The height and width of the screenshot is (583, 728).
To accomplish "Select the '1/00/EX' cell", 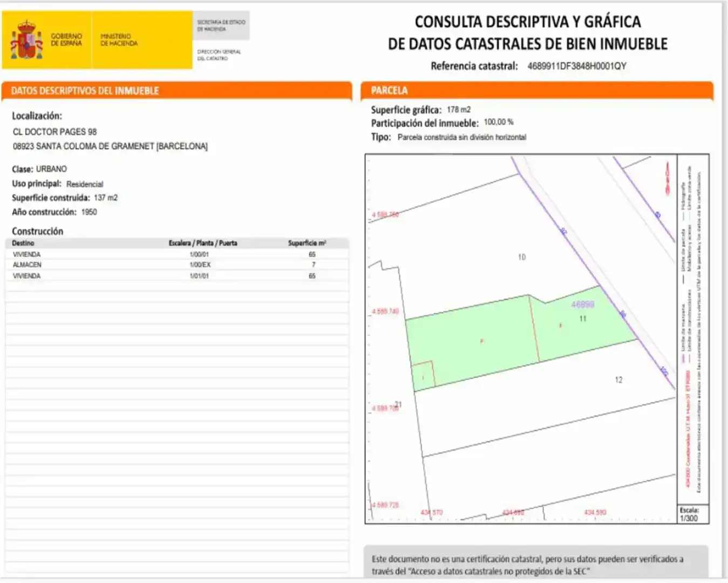I will tap(200, 265).
